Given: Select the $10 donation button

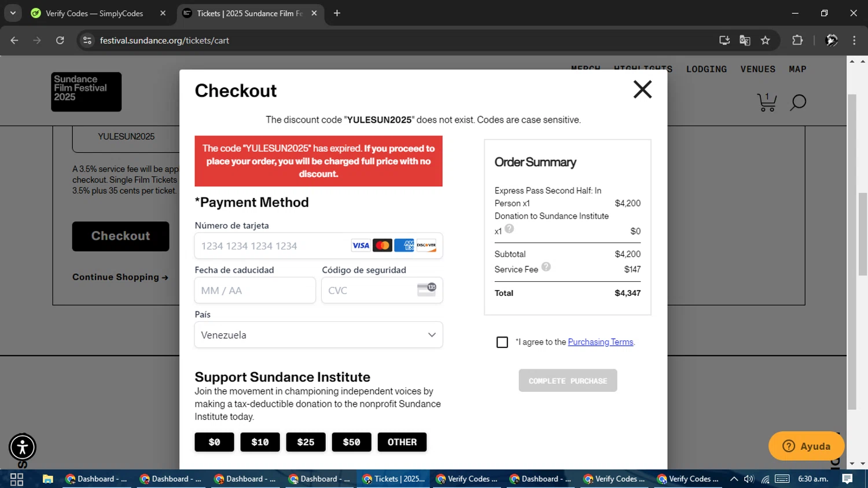Looking at the screenshot, I should [260, 442].
